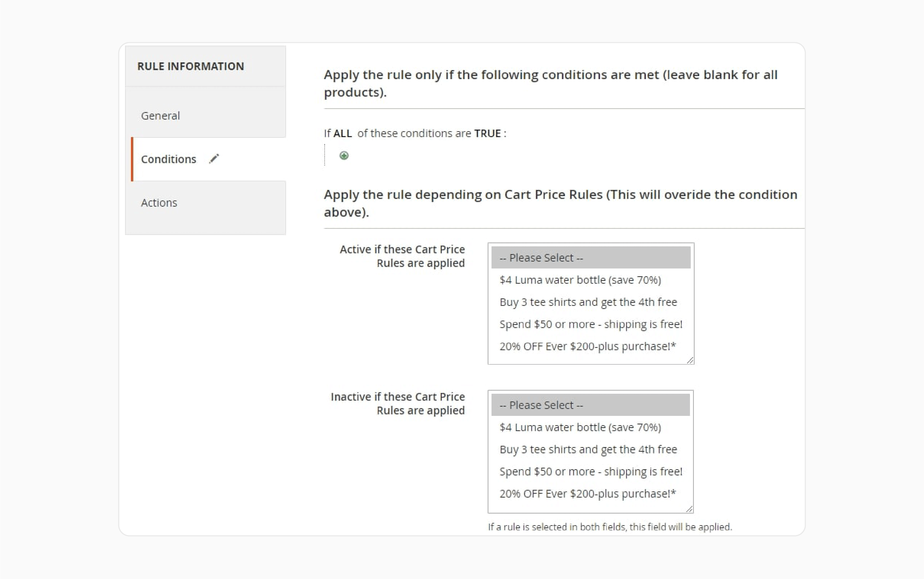Viewport: 924px width, 579px height.
Task: Select 20% OFF $200-plus in Active list
Action: [x=591, y=346]
